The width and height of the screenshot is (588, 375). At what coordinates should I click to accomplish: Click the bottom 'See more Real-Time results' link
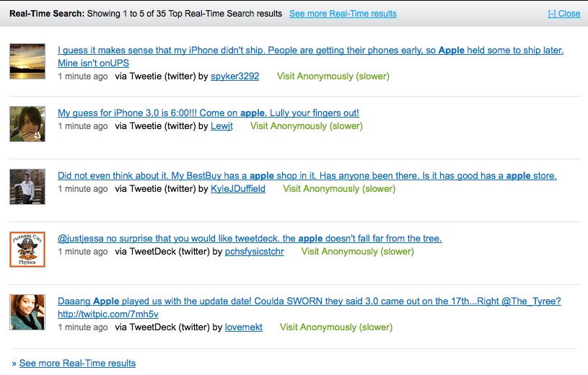(x=77, y=363)
